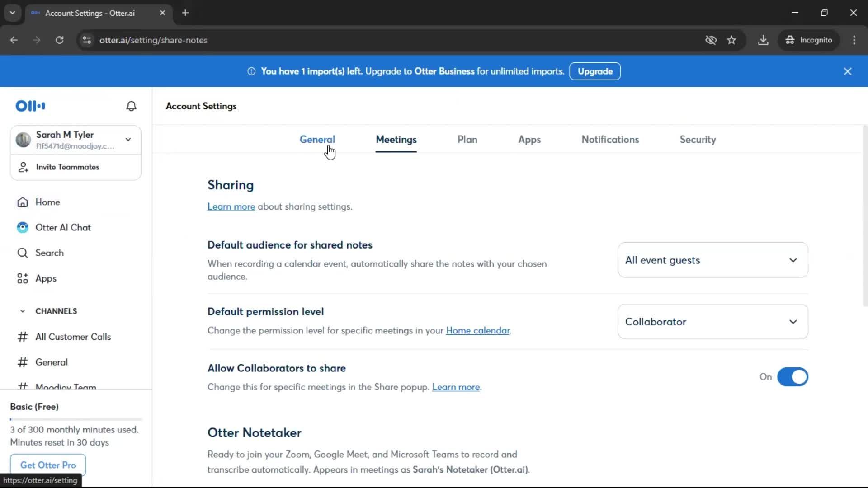Click Learn more link about the Share popup
Image resolution: width=868 pixels, height=488 pixels.
[456, 387]
